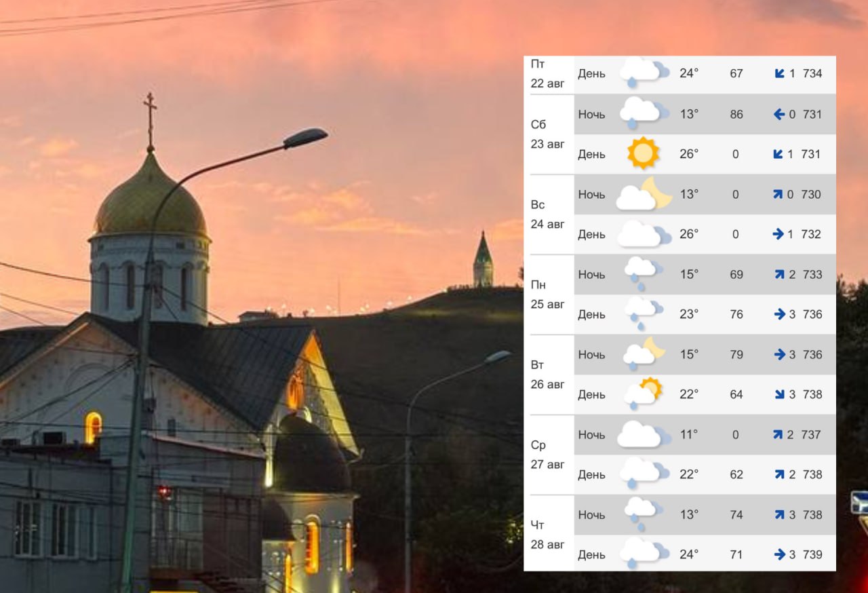Click the date label 'Чт 28 авг'

547,535
